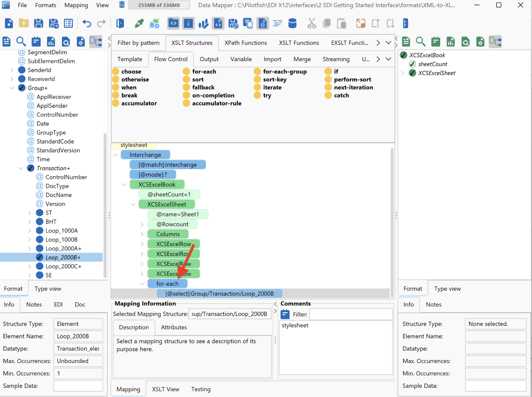Toggle the source panel tree view button
This screenshot has width=532, height=397.
tap(96, 42)
